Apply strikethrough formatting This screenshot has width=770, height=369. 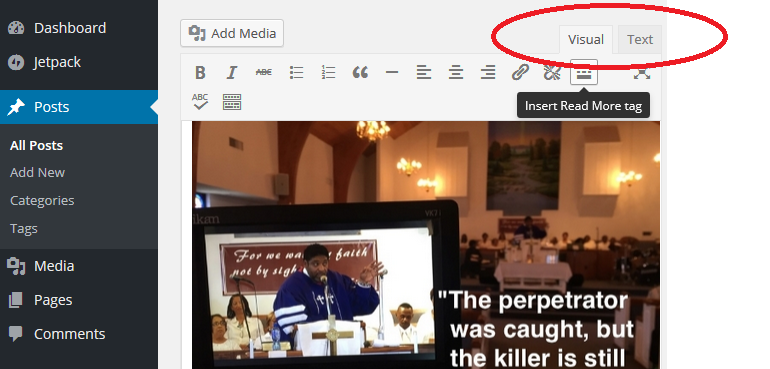point(264,73)
